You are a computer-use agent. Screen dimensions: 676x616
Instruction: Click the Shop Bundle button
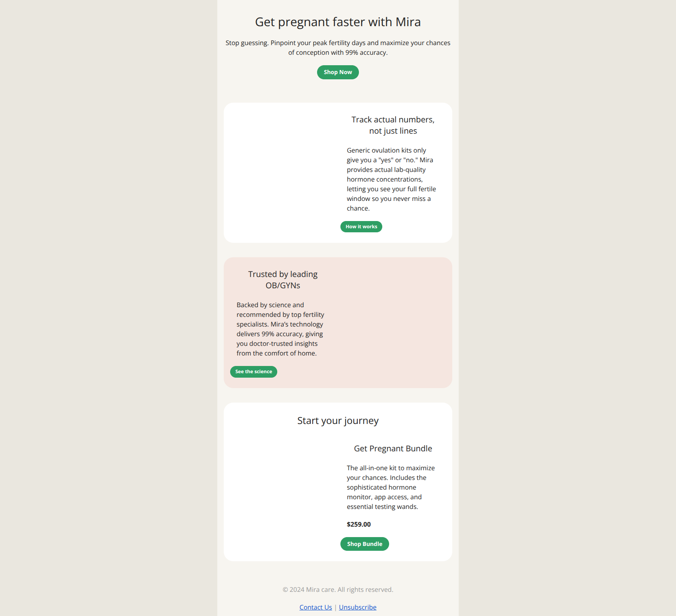point(365,544)
